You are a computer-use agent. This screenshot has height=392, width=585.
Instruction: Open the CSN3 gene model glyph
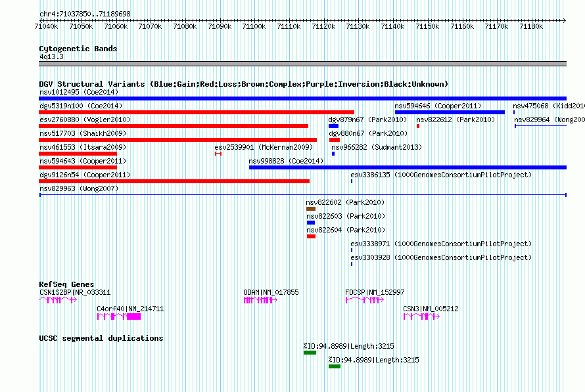coord(421,316)
